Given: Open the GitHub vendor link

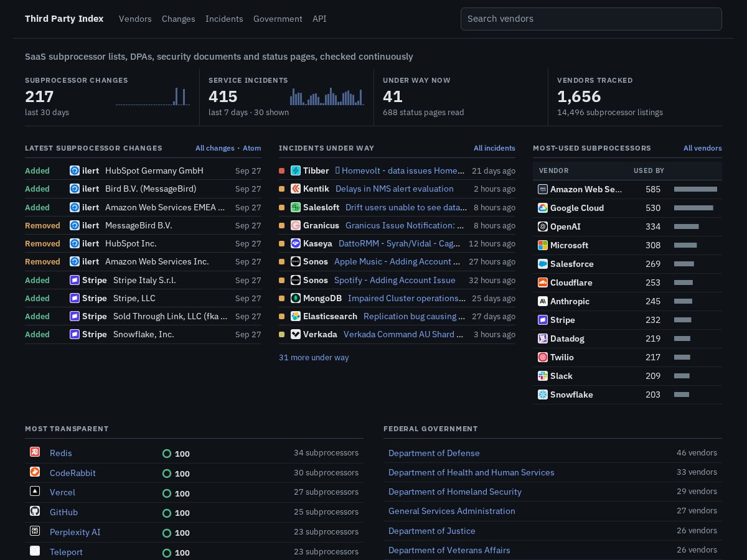Looking at the screenshot, I should coord(63,512).
